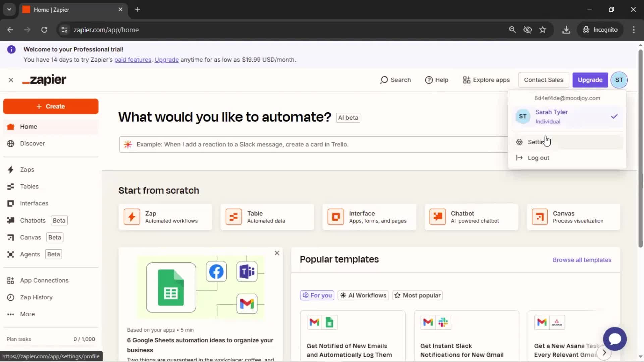Image resolution: width=644 pixels, height=362 pixels.
Task: Click the orange Create button
Action: pyautogui.click(x=51, y=106)
